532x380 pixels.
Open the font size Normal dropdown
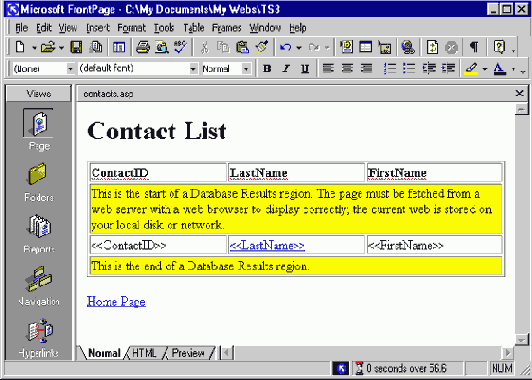pos(247,69)
